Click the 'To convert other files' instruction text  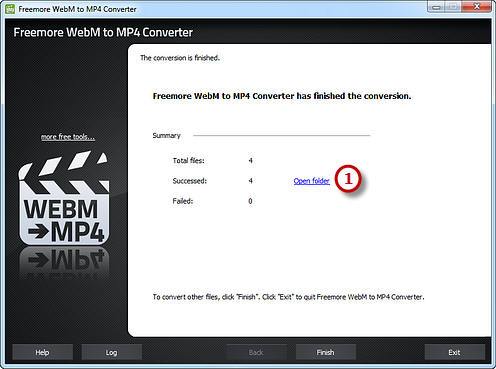(x=288, y=297)
